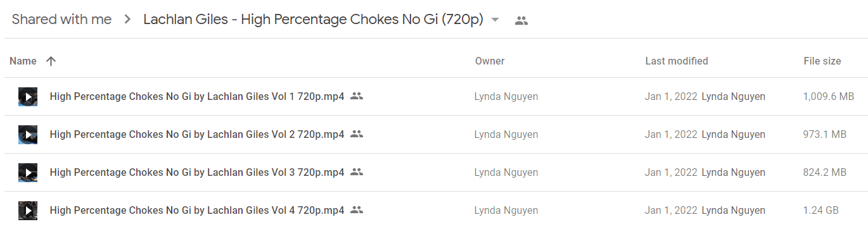The height and width of the screenshot is (229, 868).
Task: Click the shared people icon beside folder title
Action: [521, 20]
